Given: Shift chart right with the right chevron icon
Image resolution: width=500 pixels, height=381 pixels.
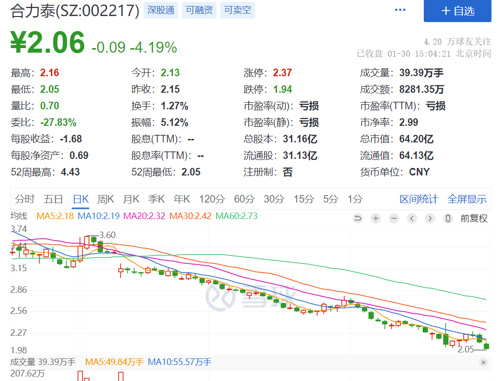Looking at the screenshot, I should [430, 218].
